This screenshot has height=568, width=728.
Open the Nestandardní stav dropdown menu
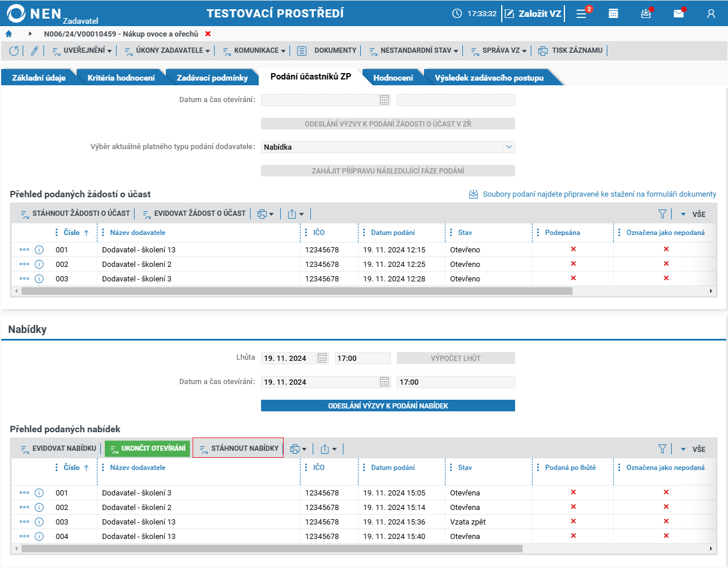(414, 50)
